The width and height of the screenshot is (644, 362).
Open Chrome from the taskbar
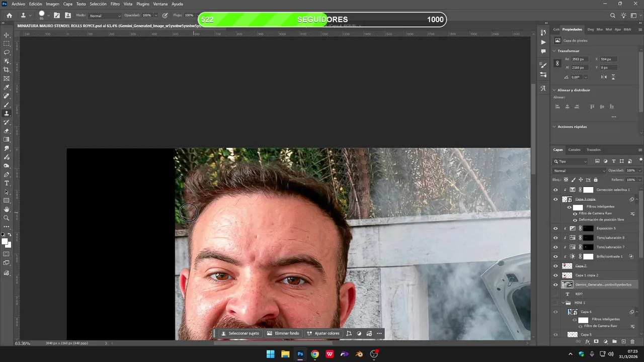315,354
